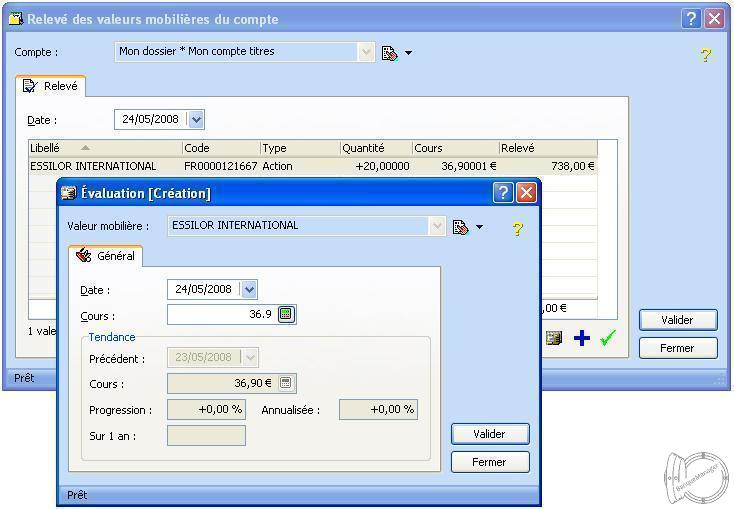Sort by the Libellé column header

point(104,148)
